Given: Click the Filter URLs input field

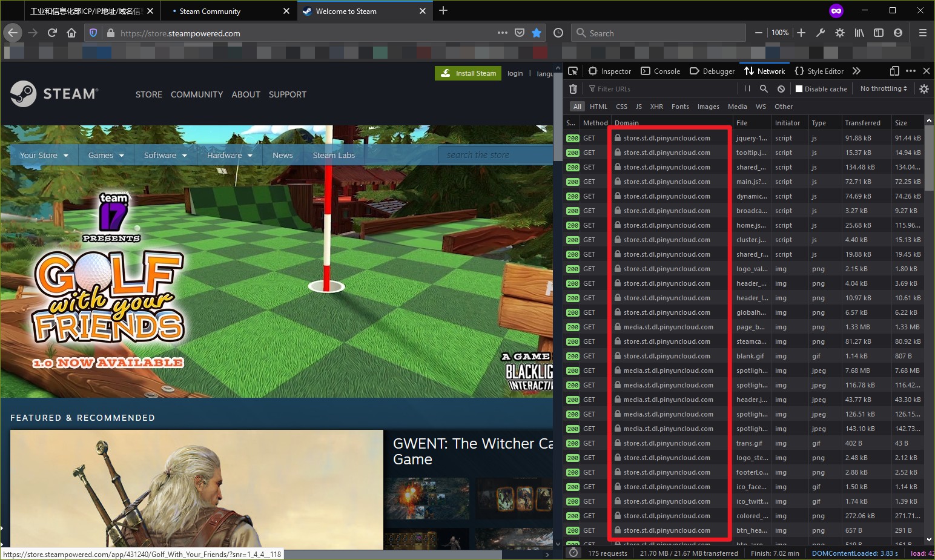Looking at the screenshot, I should [660, 89].
